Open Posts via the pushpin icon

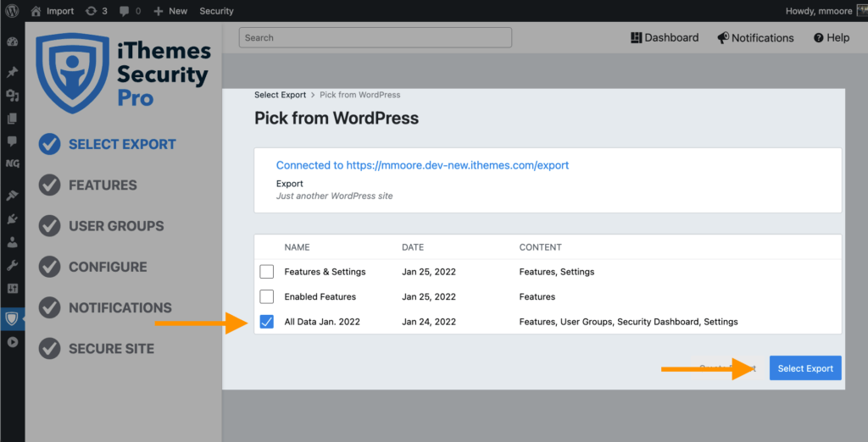pos(12,72)
